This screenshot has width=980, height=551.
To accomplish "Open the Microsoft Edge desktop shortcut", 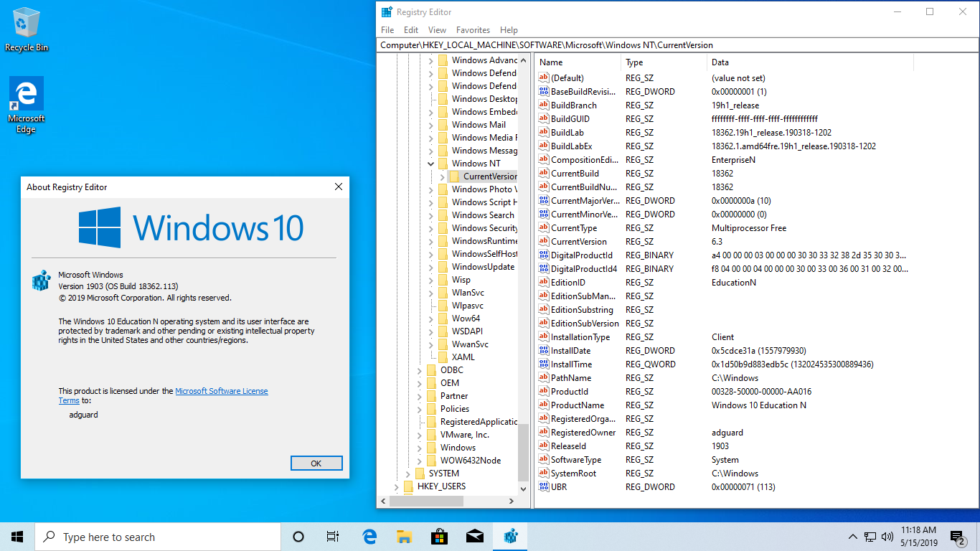I will [27, 105].
